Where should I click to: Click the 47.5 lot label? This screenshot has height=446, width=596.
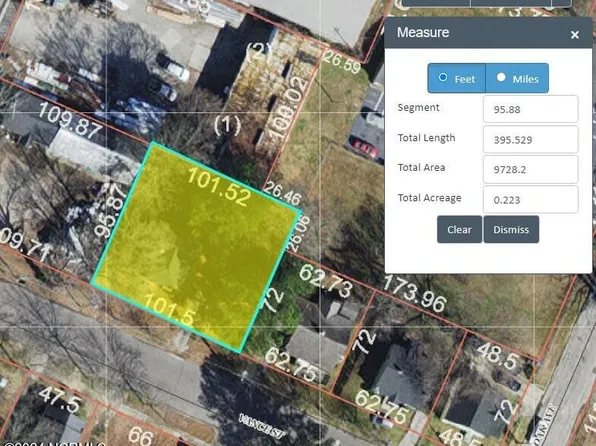(60, 400)
